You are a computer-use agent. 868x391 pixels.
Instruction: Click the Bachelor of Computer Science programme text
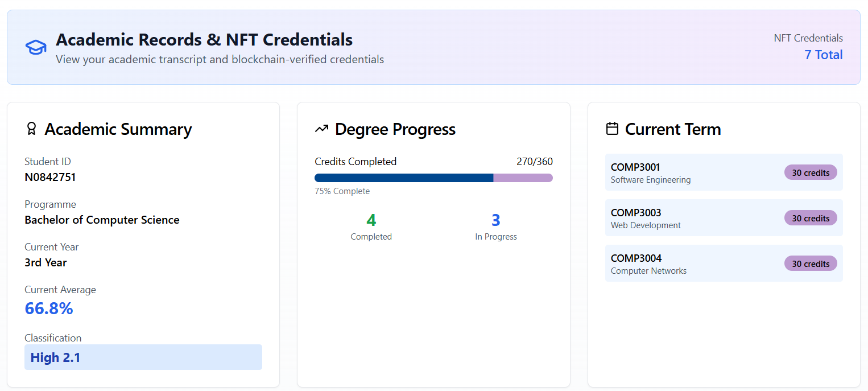(x=102, y=220)
